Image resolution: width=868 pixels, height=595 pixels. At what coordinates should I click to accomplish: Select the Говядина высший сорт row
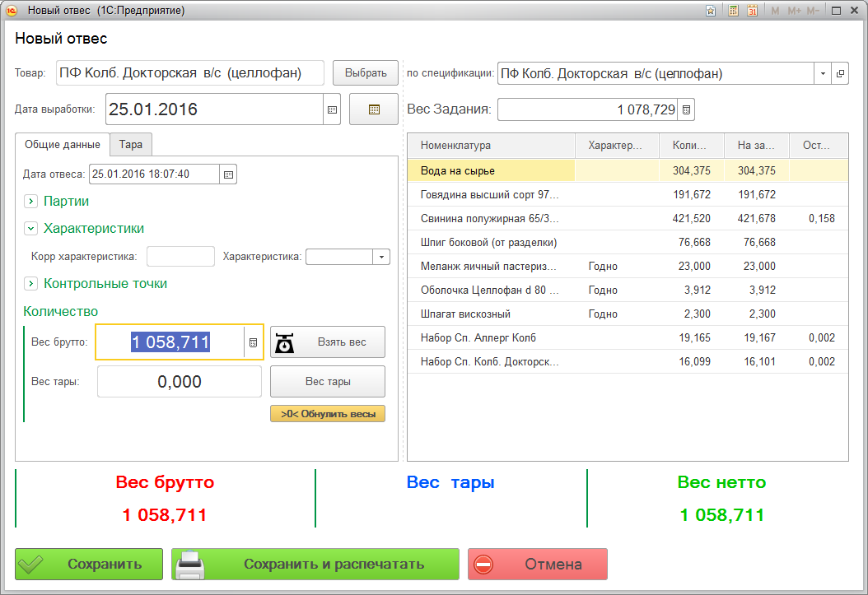tap(628, 195)
